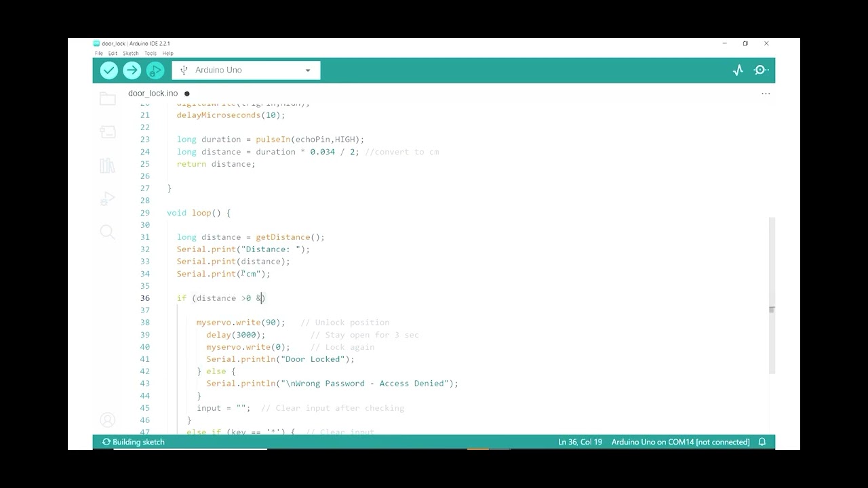
Task: Click the '// Clear input after checking' comment
Action: (x=332, y=408)
